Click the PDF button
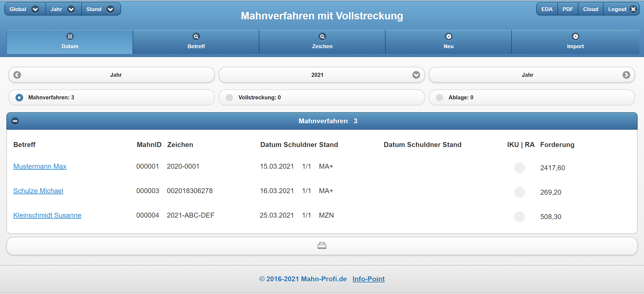Image resolution: width=644 pixels, height=294 pixels. coord(568,9)
